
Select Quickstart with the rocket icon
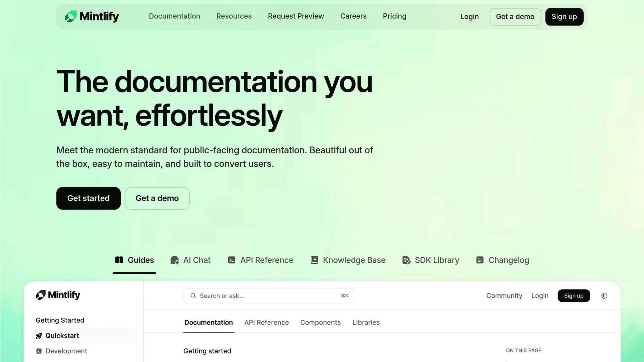(x=62, y=336)
